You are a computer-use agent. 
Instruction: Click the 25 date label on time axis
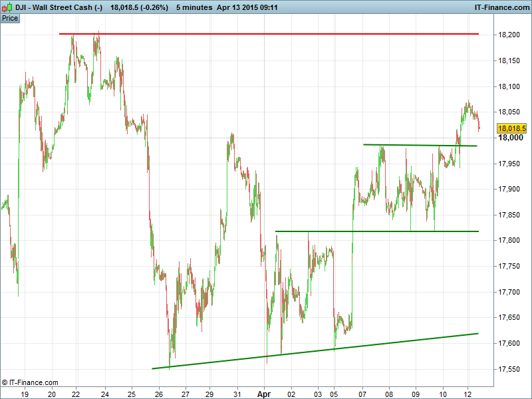(132, 394)
